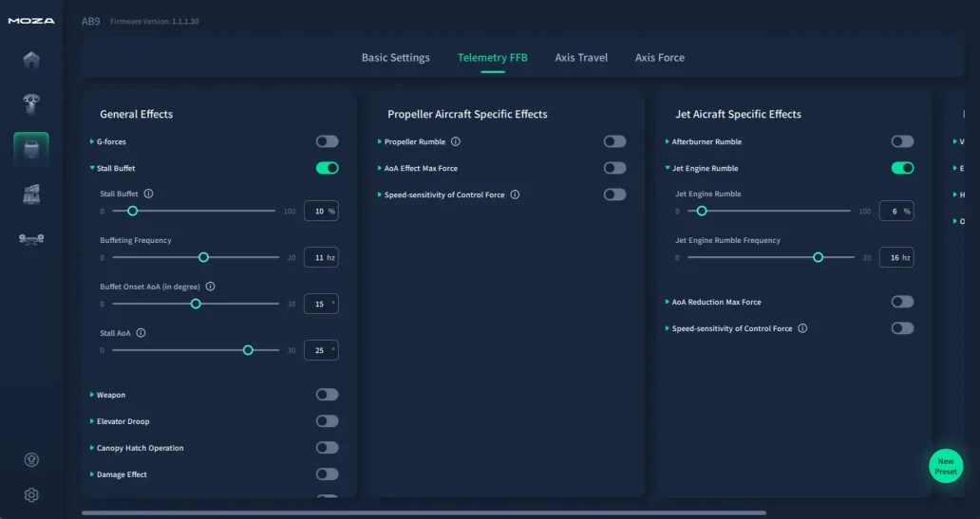Expand AoA Reduction Max Force arrow
Image resolution: width=980 pixels, height=519 pixels.
tap(667, 303)
